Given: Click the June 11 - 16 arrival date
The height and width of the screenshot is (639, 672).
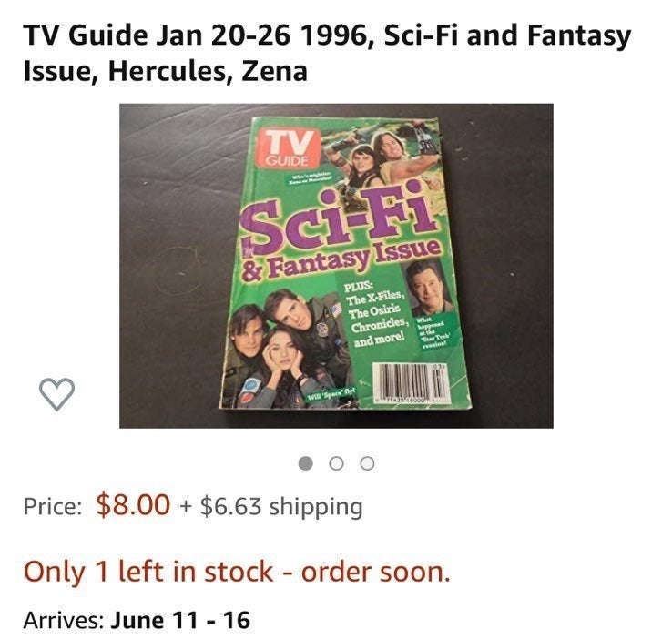Looking at the screenshot, I should click(x=180, y=620).
